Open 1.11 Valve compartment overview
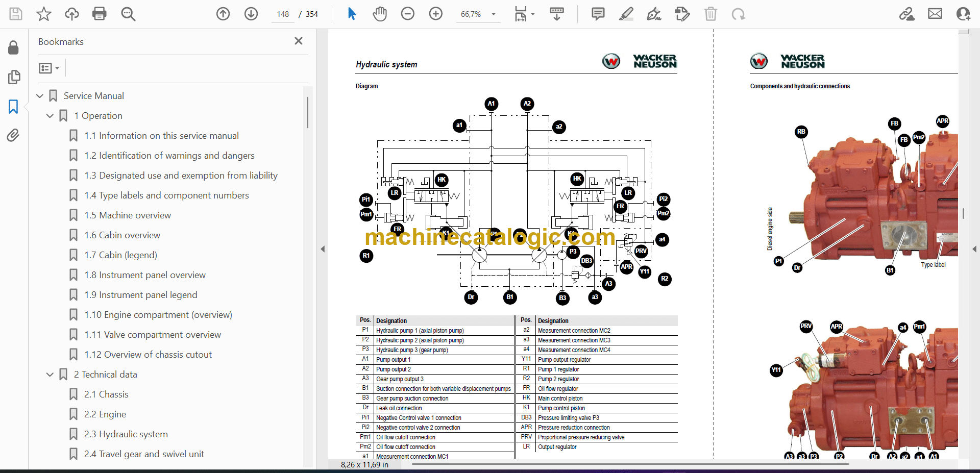 coord(153,335)
